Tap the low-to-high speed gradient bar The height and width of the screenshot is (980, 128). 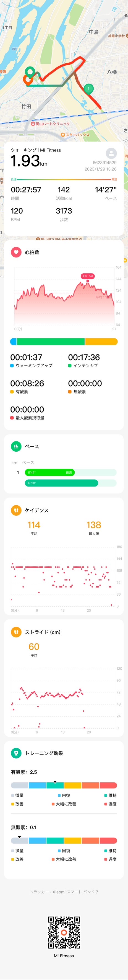click(64, 179)
